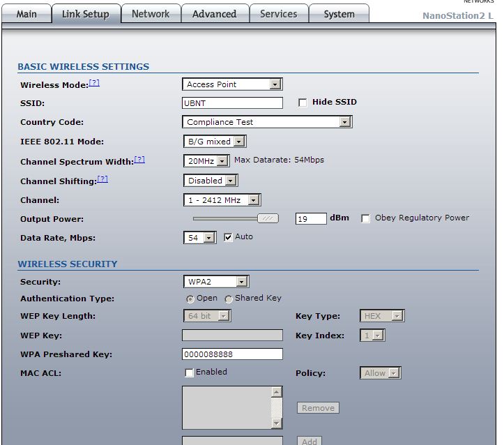This screenshot has height=445, width=504.
Task: Click the NanoStation2 L device name
Action: pyautogui.click(x=458, y=15)
